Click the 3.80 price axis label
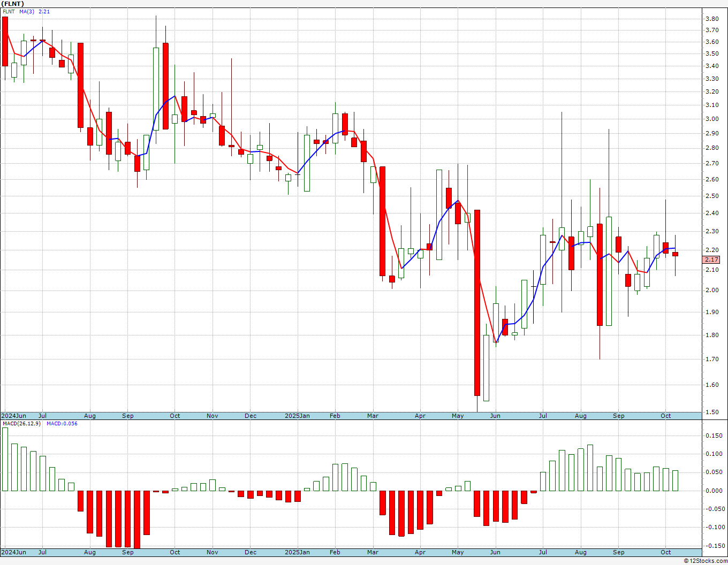This screenshot has width=728, height=565. pos(712,19)
